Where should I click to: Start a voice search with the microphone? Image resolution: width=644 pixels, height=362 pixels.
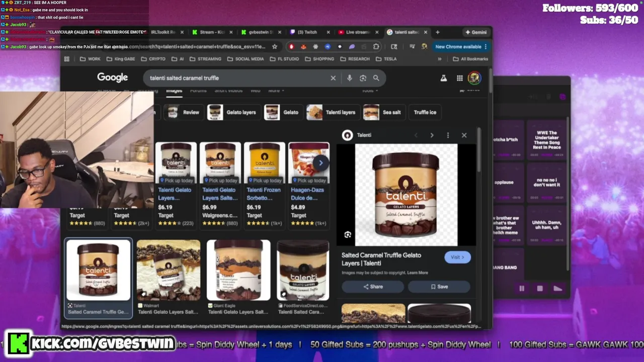[349, 78]
